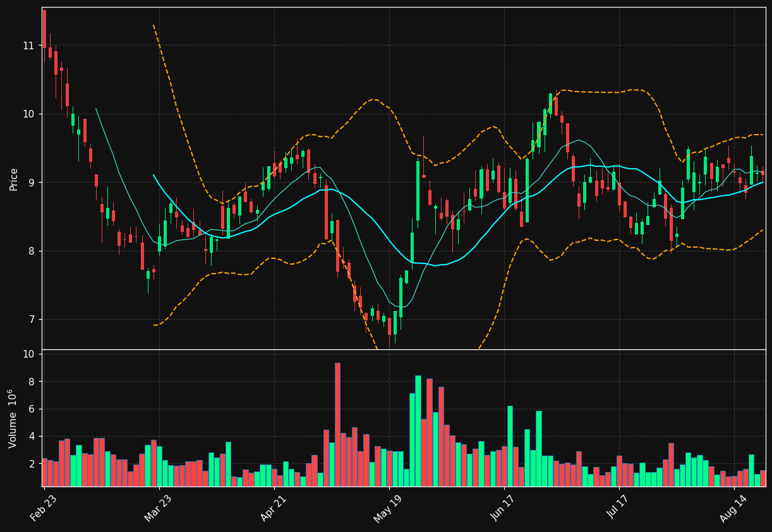Select the Aug 14 x-axis label
The height and width of the screenshot is (532, 772).
pyautogui.click(x=733, y=507)
